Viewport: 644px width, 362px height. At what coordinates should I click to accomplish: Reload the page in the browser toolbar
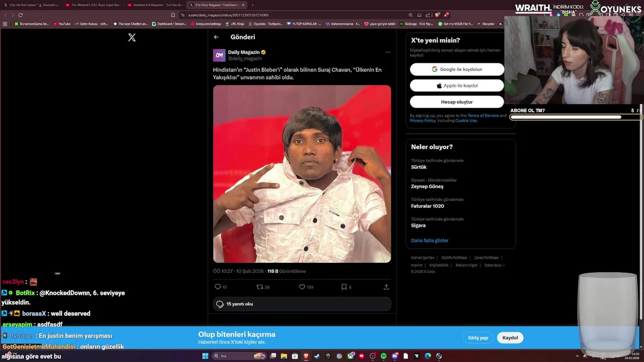pos(21,15)
